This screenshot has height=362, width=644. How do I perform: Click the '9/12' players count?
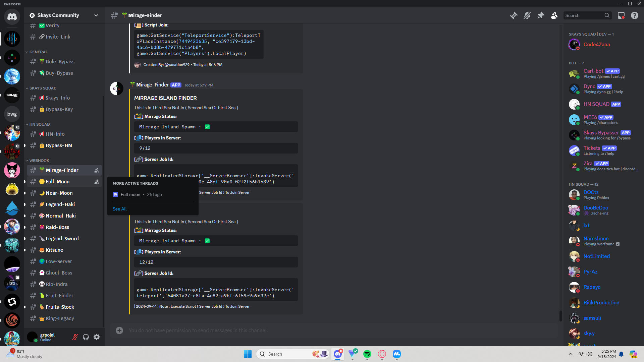145,148
